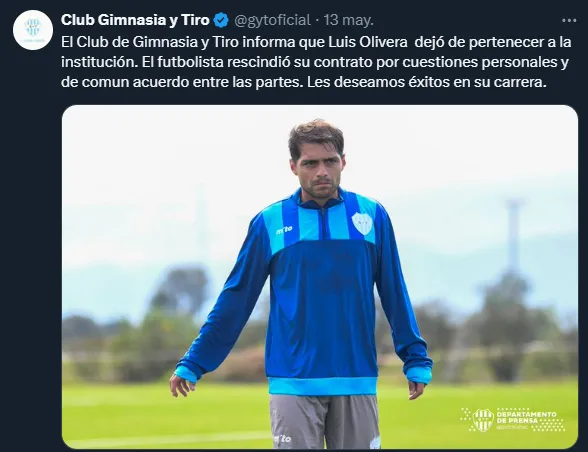Click the word "institución" in the tweet
This screenshot has width=588, height=452.
(98, 62)
